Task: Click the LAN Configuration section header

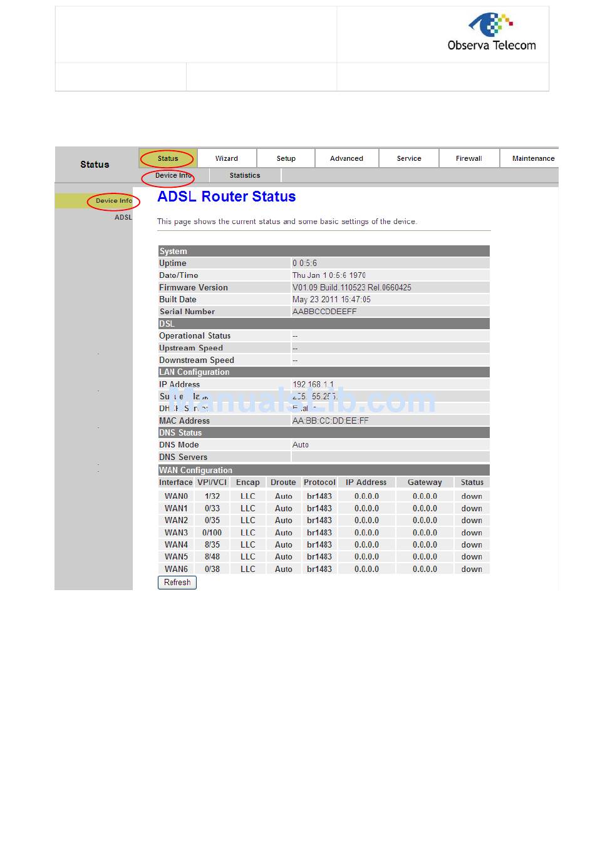Action: [324, 372]
